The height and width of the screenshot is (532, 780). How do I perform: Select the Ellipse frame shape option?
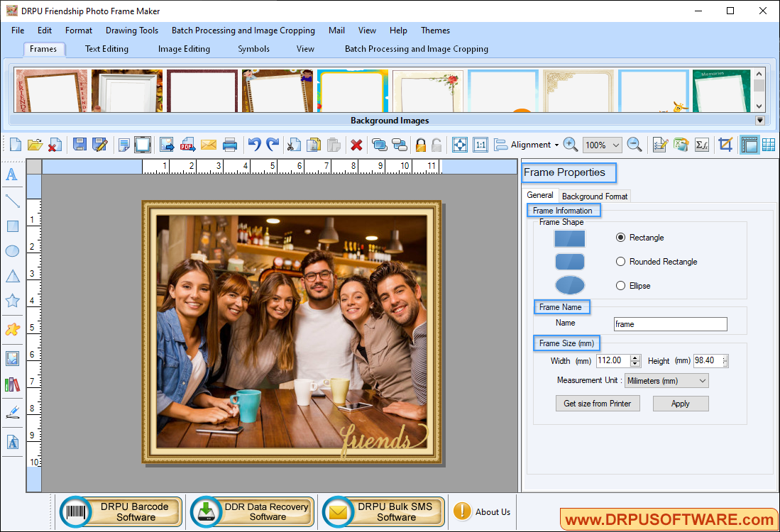click(620, 285)
